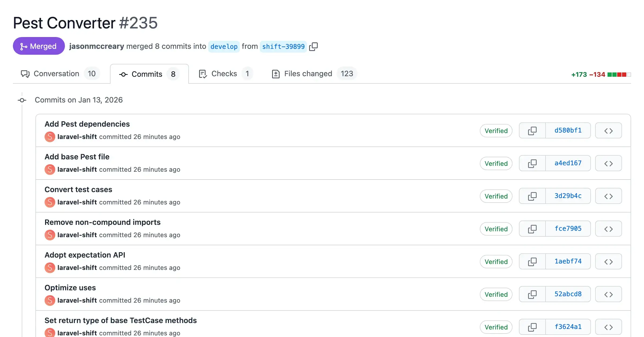Open the Files changed tab
Image resolution: width=644 pixels, height=337 pixels.
coord(308,74)
